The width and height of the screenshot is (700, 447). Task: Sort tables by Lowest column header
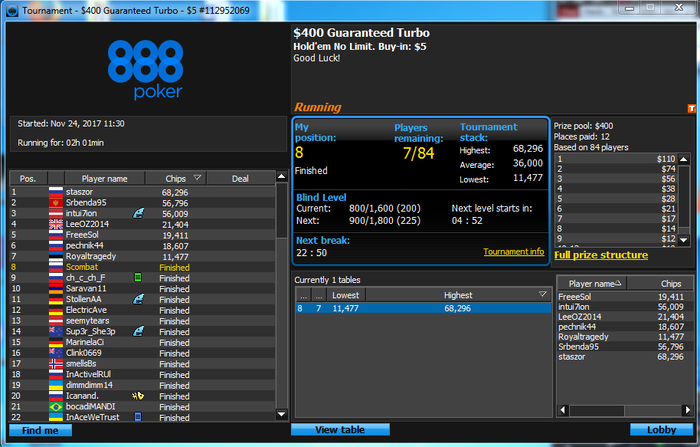(346, 295)
